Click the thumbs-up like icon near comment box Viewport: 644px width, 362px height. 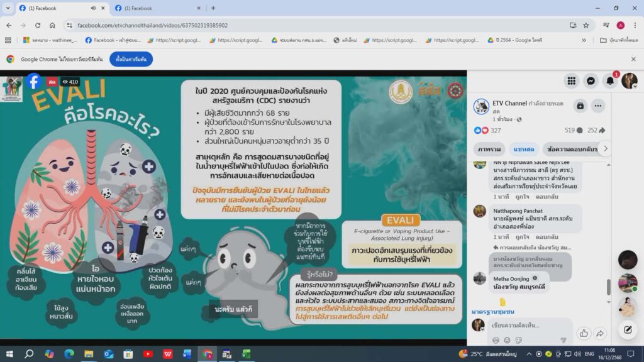[x=584, y=333]
